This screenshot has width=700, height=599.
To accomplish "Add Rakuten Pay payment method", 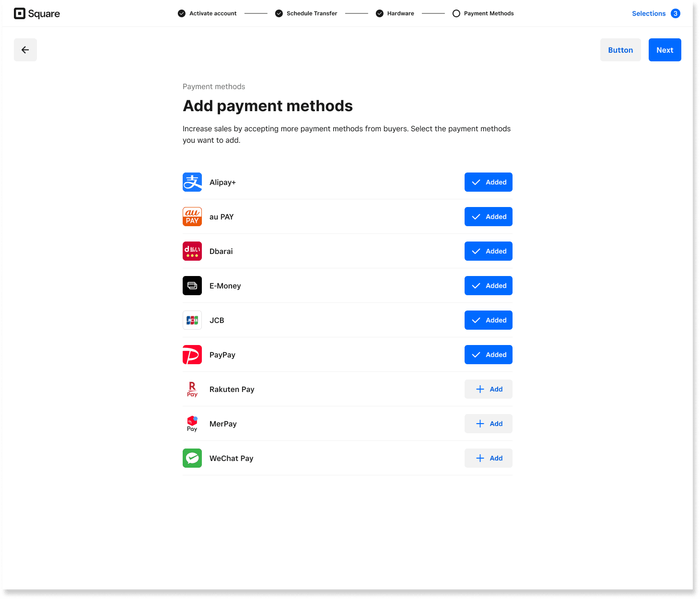I will (x=489, y=389).
